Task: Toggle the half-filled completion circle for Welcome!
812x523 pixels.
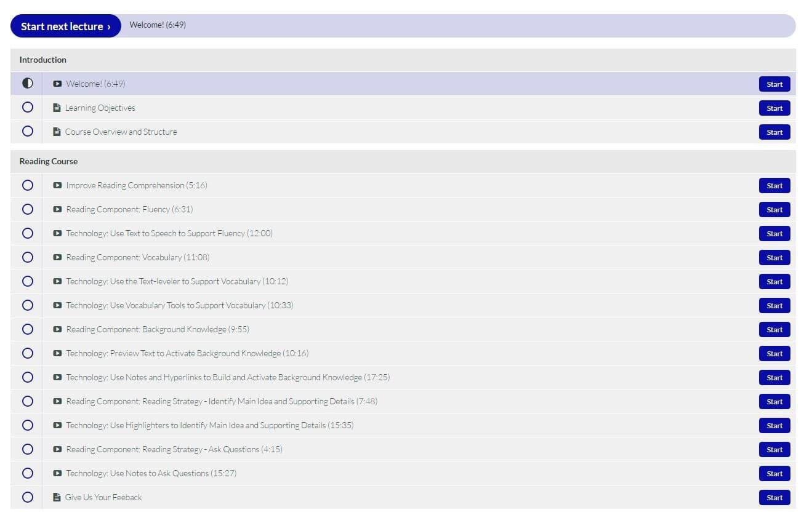Action: click(x=28, y=83)
